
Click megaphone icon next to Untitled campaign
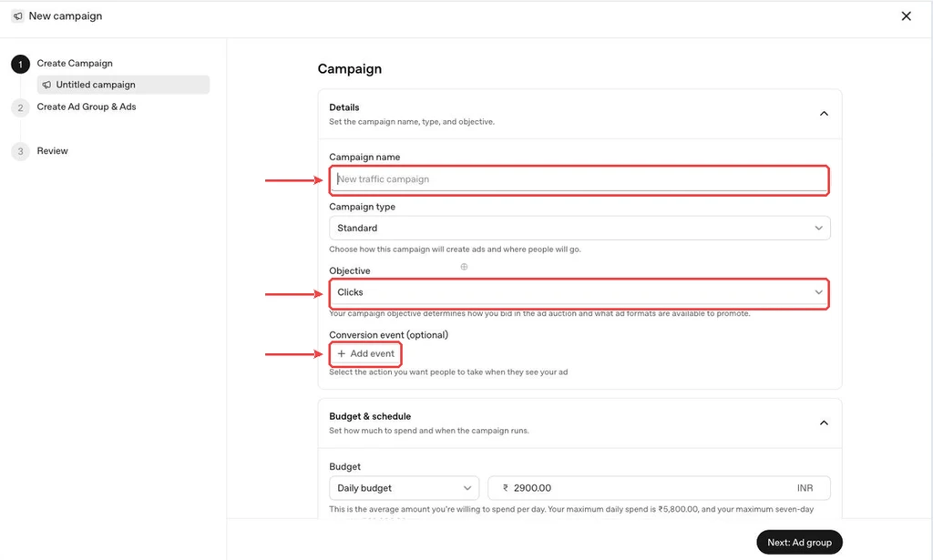point(46,85)
